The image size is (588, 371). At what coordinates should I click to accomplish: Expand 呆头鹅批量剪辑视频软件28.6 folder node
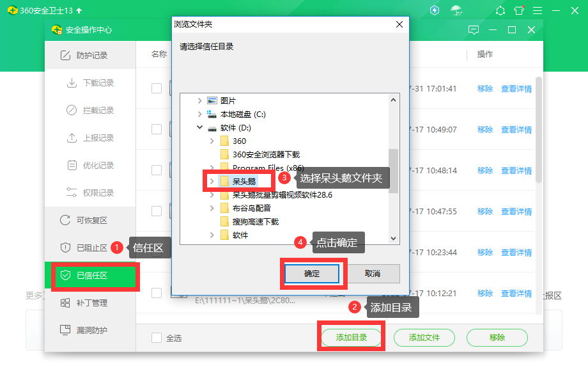click(x=212, y=194)
